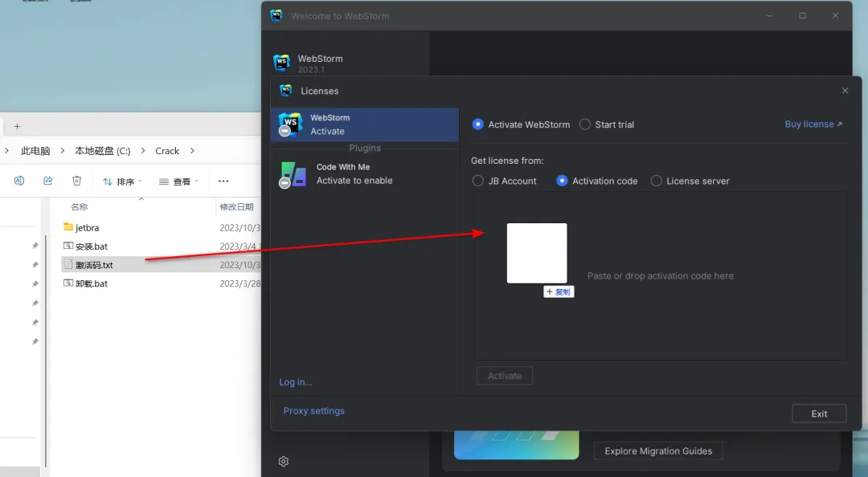The height and width of the screenshot is (477, 868).
Task: Open the settings gear in WebStorm welcome window
Action: coord(284,461)
